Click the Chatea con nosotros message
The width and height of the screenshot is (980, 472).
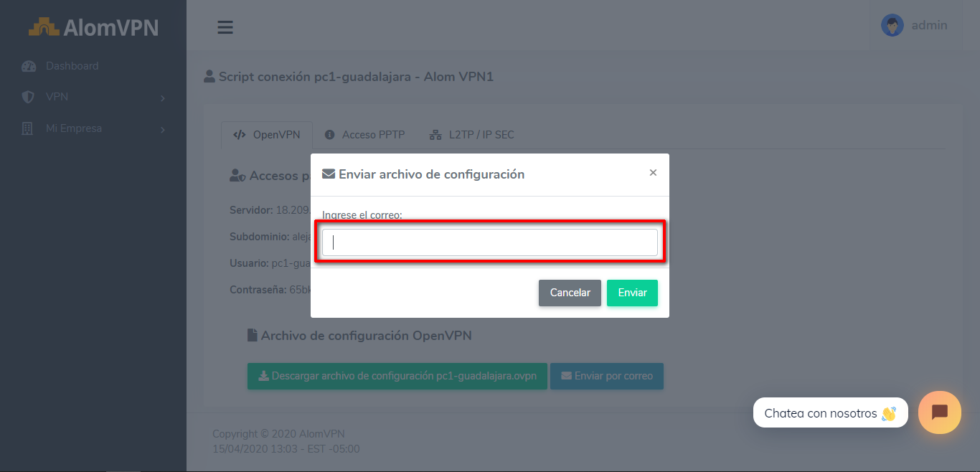pos(829,413)
